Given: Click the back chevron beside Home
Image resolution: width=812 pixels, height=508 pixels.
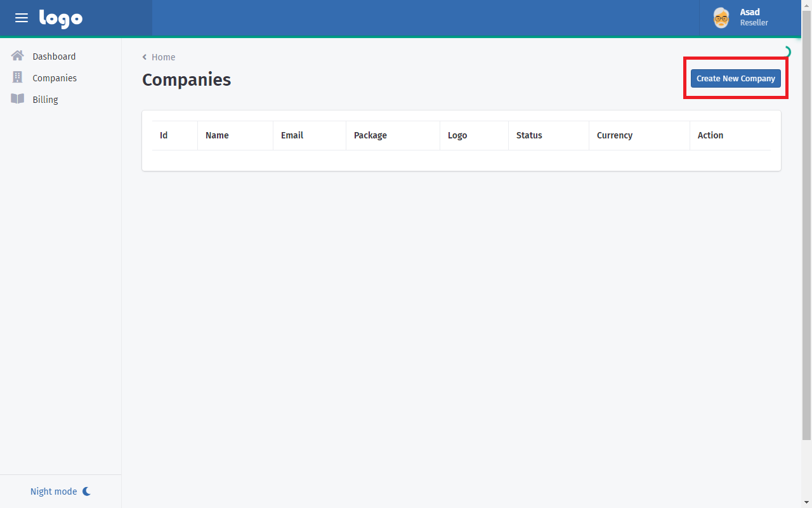Looking at the screenshot, I should [x=145, y=57].
